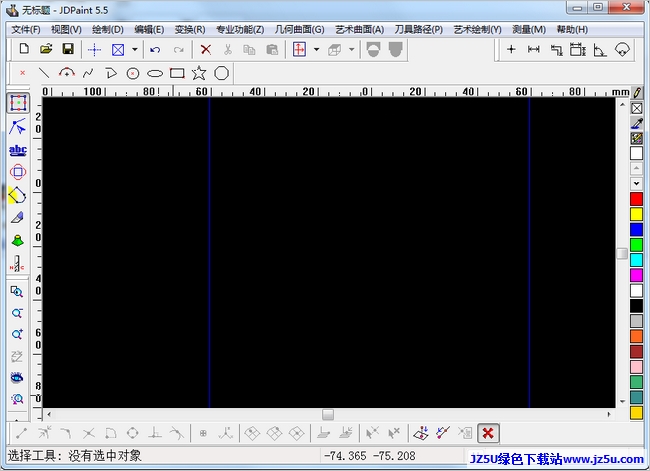Open a file with the folder icon

point(46,49)
